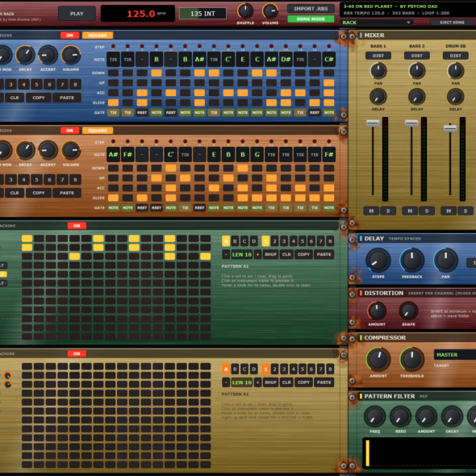The image size is (476, 476).
Task: Turn the Delay module Steps knob
Action: tap(378, 261)
